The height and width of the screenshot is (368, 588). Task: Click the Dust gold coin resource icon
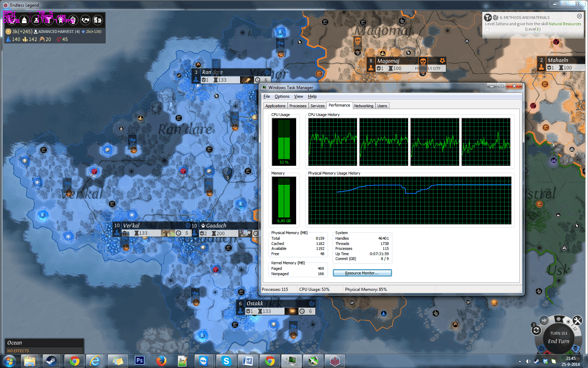coord(8,32)
